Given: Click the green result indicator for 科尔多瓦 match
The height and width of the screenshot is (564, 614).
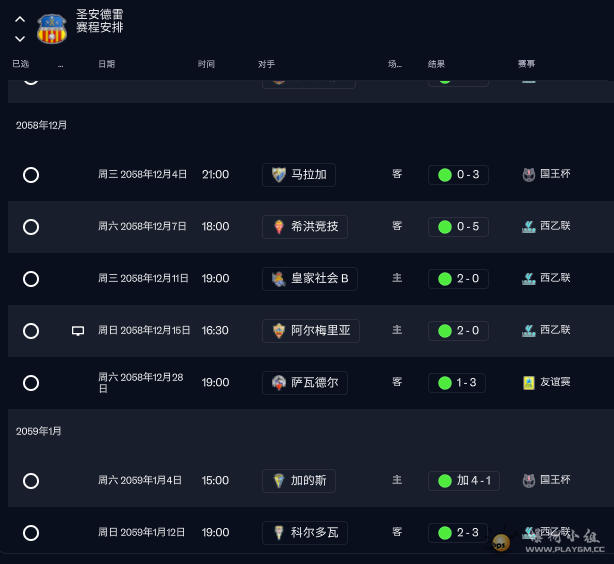Looking at the screenshot, I should tap(444, 533).
